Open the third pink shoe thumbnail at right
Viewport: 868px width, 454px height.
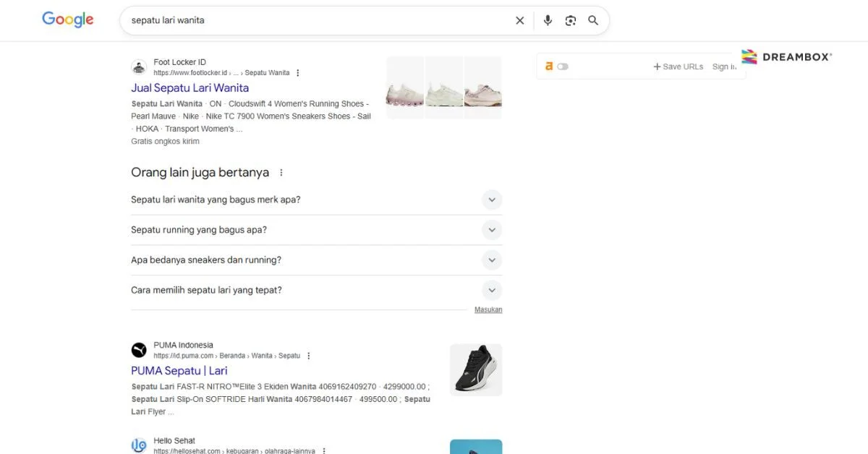click(483, 87)
